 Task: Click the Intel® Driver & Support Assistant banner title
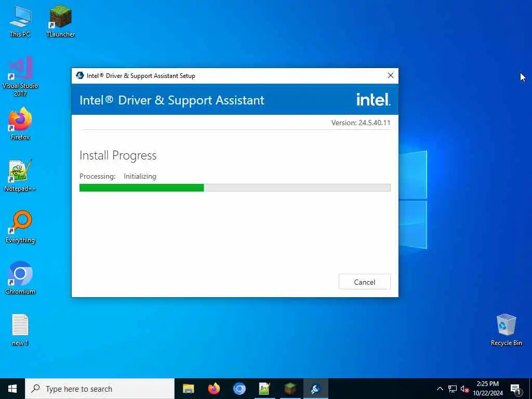[171, 100]
